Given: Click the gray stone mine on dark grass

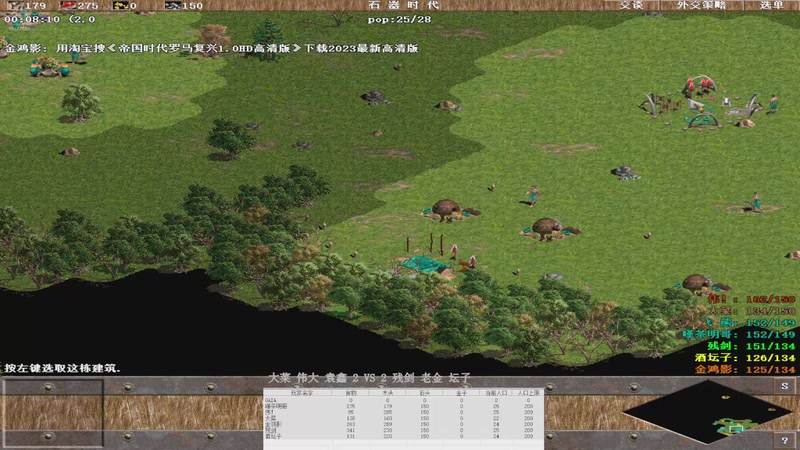Looking at the screenshot, I should pos(376,97).
